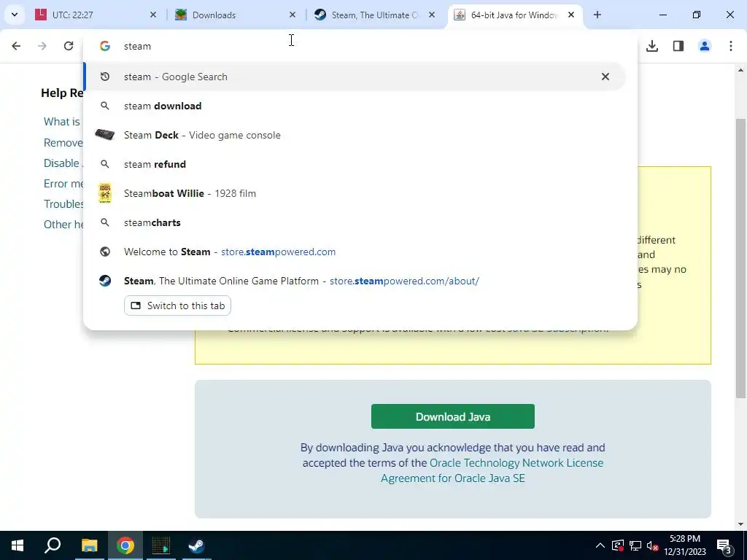Open the 'Disable' help link
The width and height of the screenshot is (747, 560).
pos(62,163)
